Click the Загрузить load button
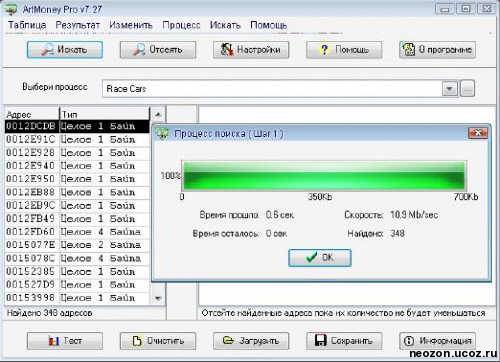 251,341
